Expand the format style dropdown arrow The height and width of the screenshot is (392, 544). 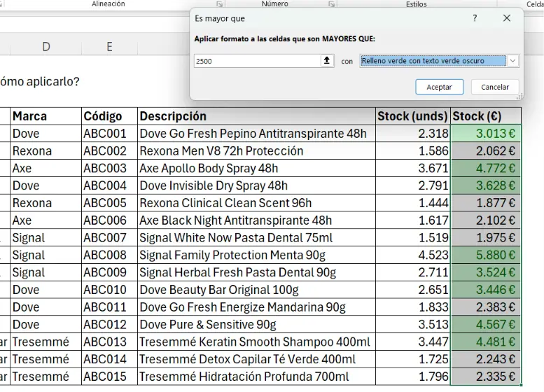(x=512, y=61)
